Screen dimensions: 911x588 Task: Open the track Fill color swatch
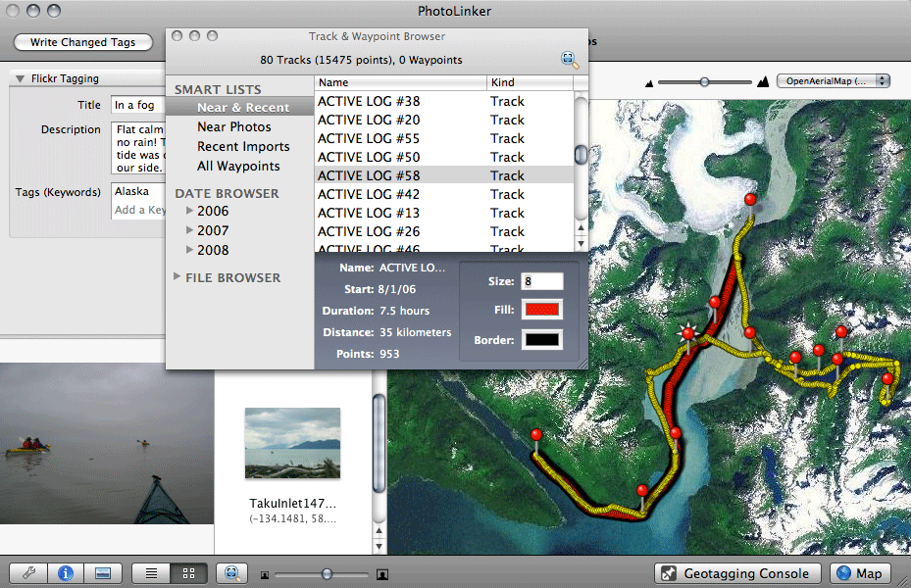pos(542,310)
